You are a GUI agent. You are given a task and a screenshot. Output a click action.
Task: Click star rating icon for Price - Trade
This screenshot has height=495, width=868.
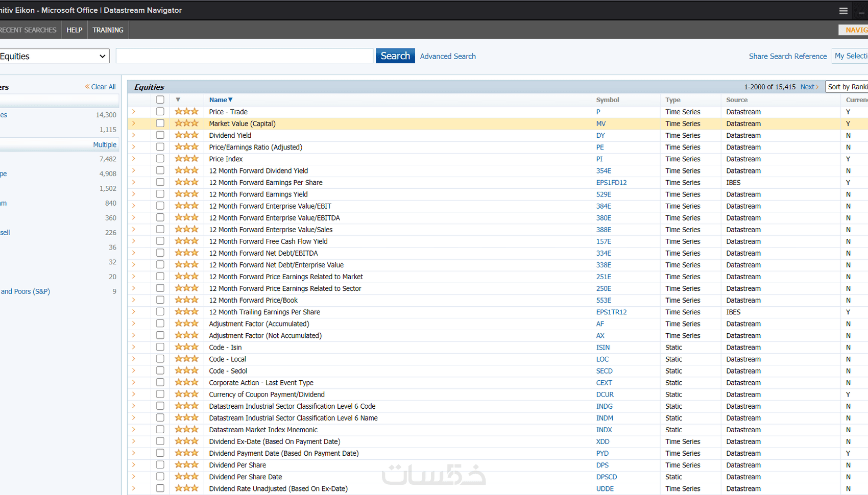tap(186, 112)
